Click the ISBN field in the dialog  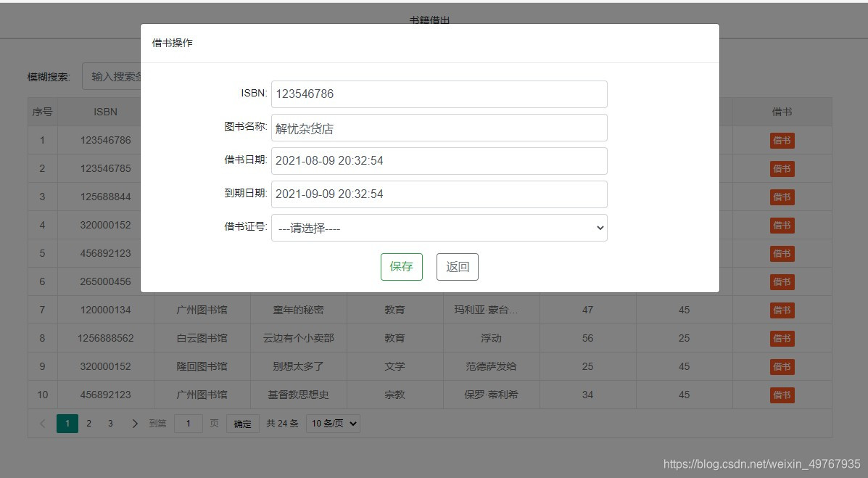pos(439,94)
